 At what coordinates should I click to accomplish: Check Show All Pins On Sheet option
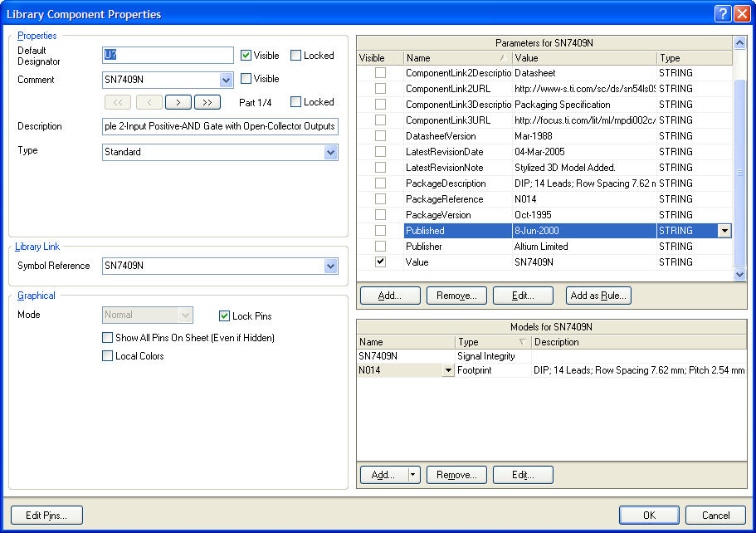107,338
